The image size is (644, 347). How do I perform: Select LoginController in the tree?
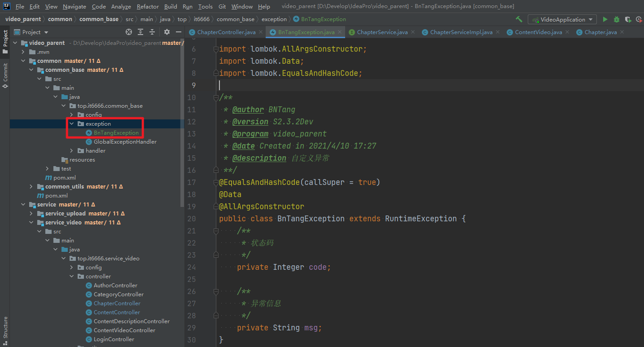(114, 339)
